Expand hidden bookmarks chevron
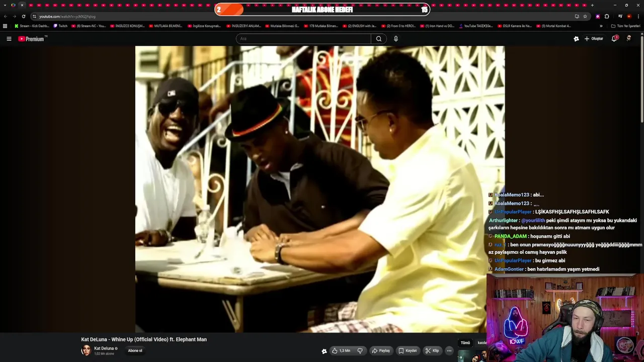 601,26
